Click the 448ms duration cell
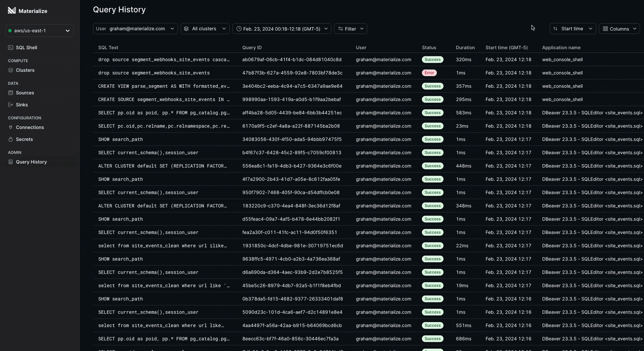 [x=464, y=166]
